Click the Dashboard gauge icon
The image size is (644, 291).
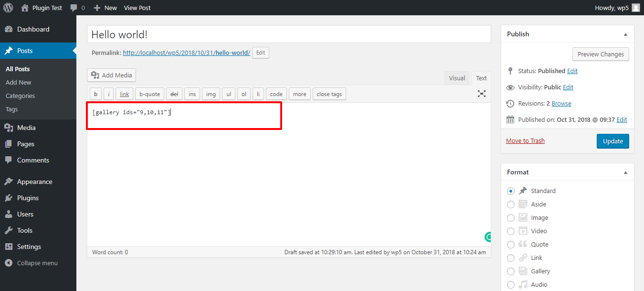tap(9, 29)
